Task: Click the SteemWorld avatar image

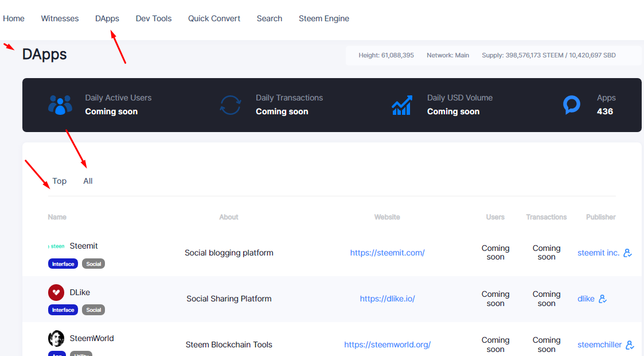Action: pyautogui.click(x=56, y=338)
